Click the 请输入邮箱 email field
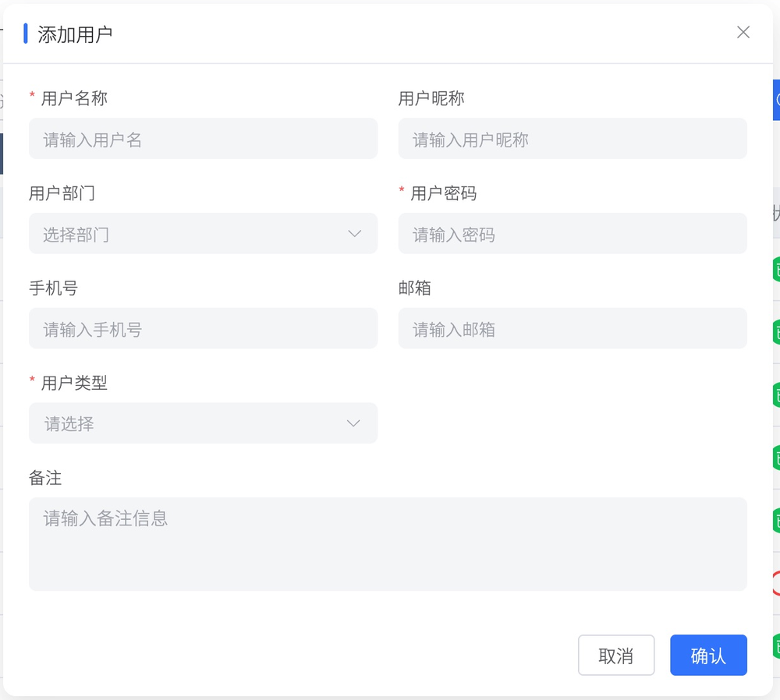Screen dimensions: 780x700 coord(573,329)
